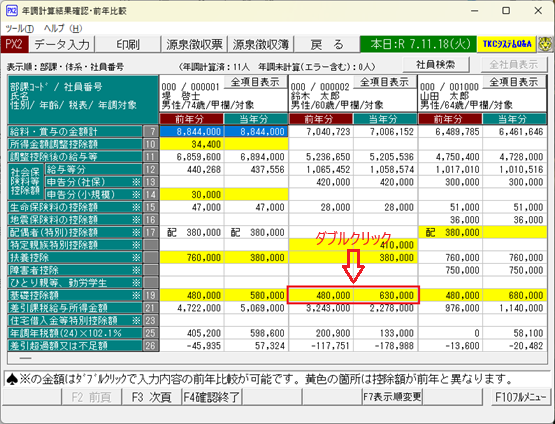Click the 山田 太郎 employee header
The image size is (555, 424).
tap(482, 94)
